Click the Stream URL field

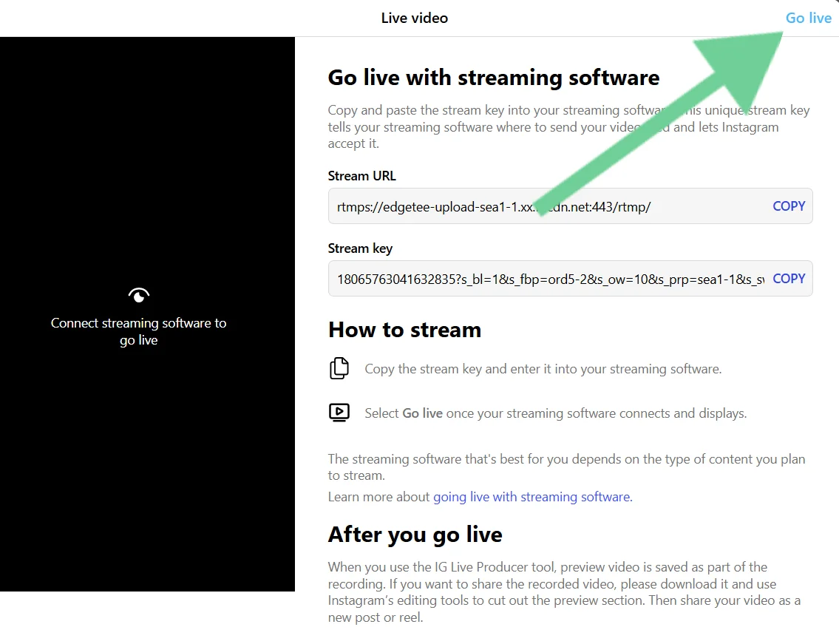click(x=571, y=206)
